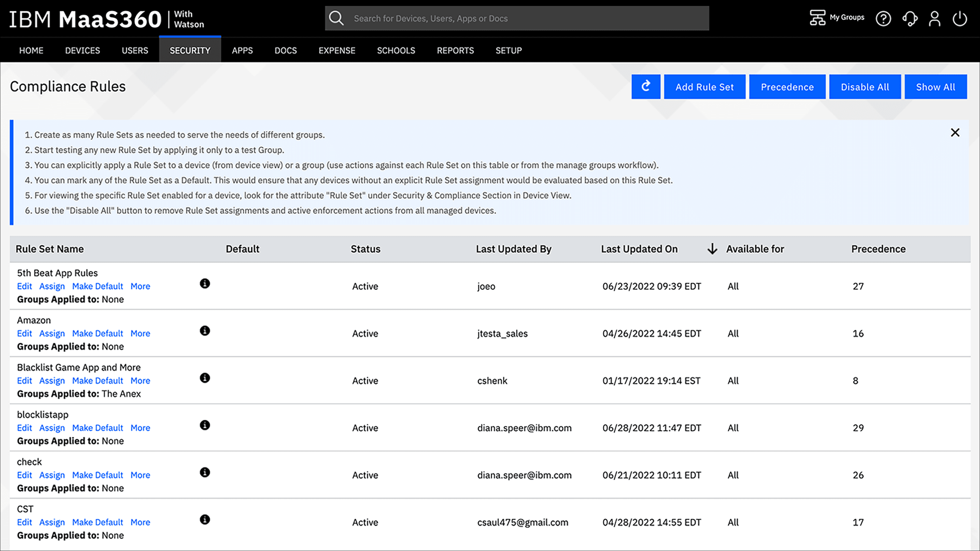This screenshot has height=551, width=980.
Task: Open More for blocklistapp
Action: [140, 428]
